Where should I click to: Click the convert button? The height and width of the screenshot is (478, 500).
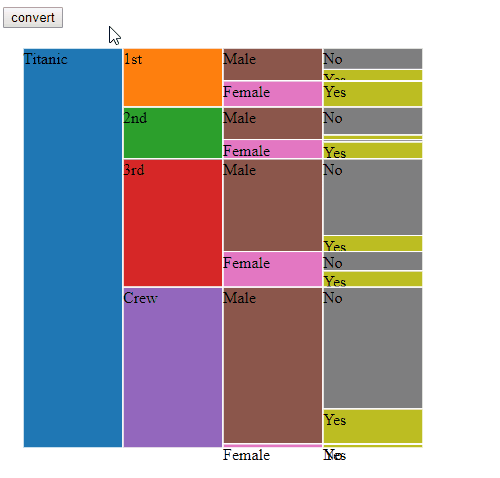33,17
